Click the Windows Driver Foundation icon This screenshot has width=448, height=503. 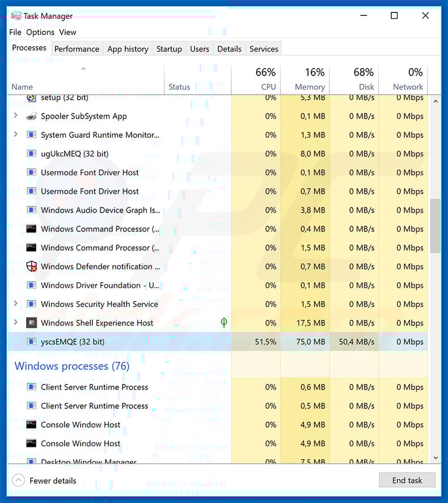(x=31, y=285)
